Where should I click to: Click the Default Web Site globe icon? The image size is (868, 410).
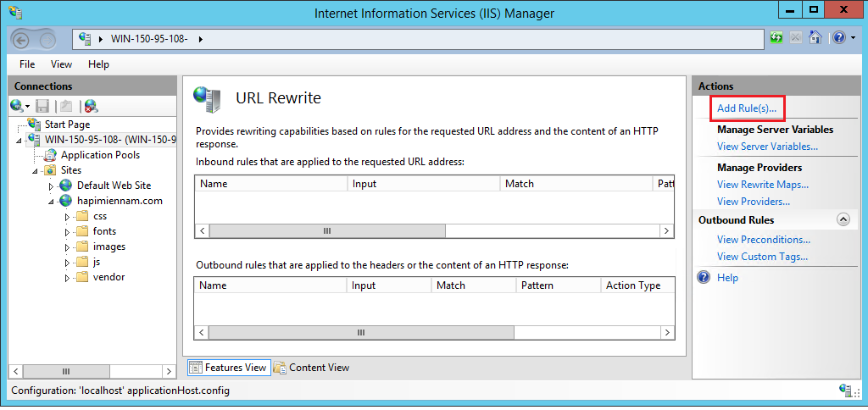[x=66, y=186]
